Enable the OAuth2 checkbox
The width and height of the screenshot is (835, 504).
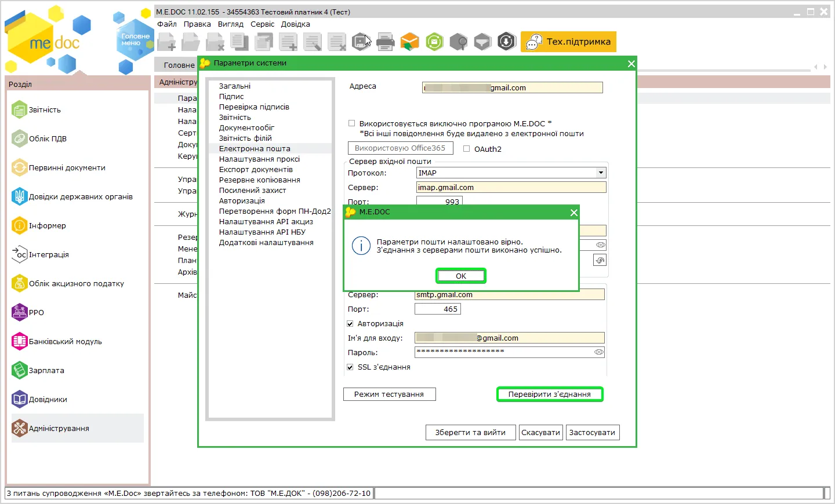click(466, 149)
